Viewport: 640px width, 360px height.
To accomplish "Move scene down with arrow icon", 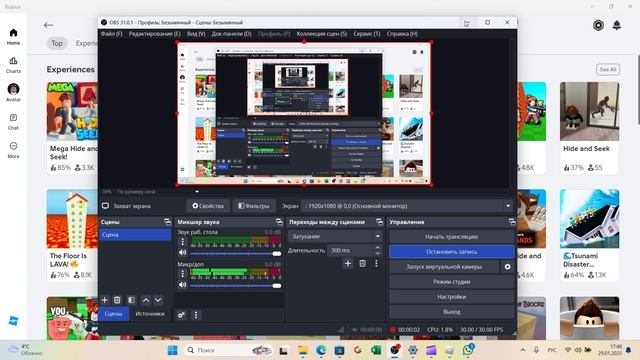I will 158,300.
